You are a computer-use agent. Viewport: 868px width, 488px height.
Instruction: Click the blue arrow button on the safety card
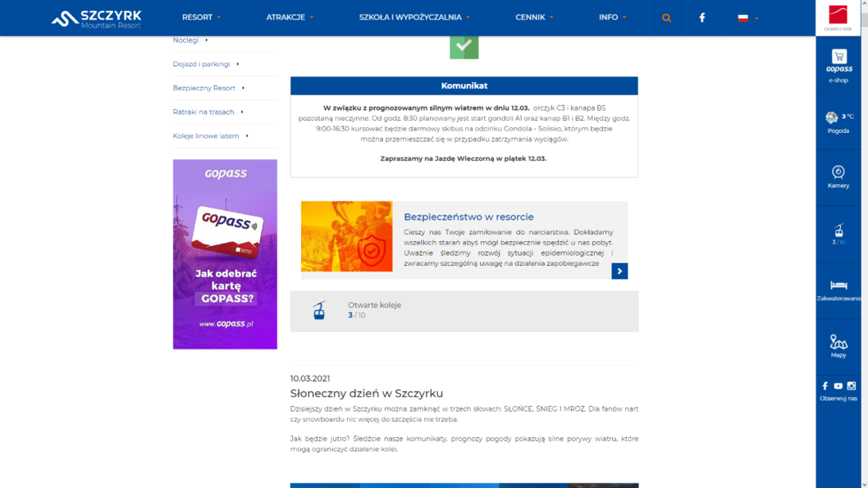pyautogui.click(x=620, y=271)
